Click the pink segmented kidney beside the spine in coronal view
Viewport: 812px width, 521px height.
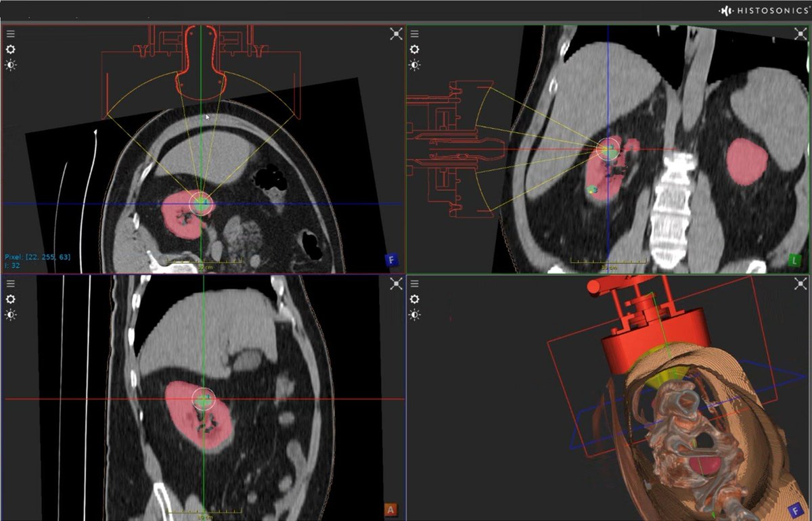click(748, 162)
